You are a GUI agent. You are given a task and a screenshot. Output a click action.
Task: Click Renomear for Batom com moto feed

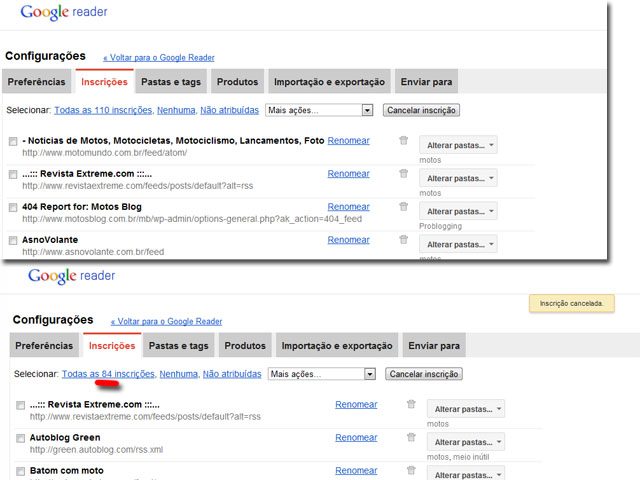pyautogui.click(x=356, y=470)
